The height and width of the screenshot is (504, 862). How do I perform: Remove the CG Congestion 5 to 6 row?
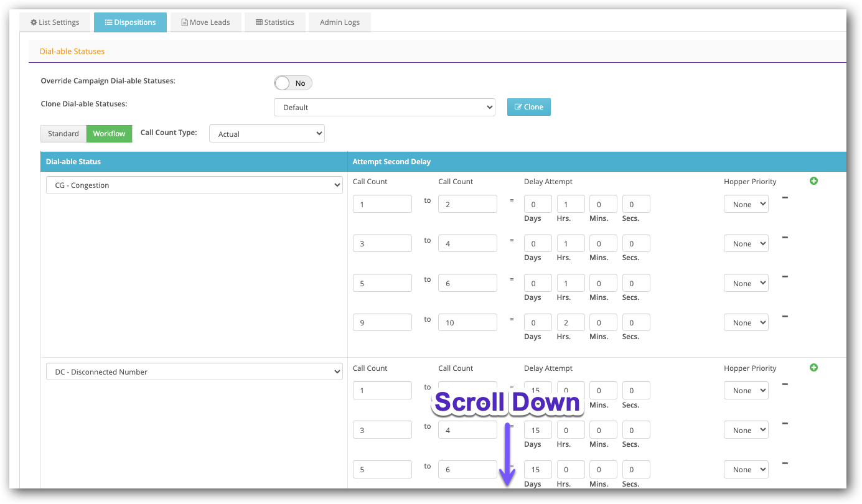click(785, 276)
